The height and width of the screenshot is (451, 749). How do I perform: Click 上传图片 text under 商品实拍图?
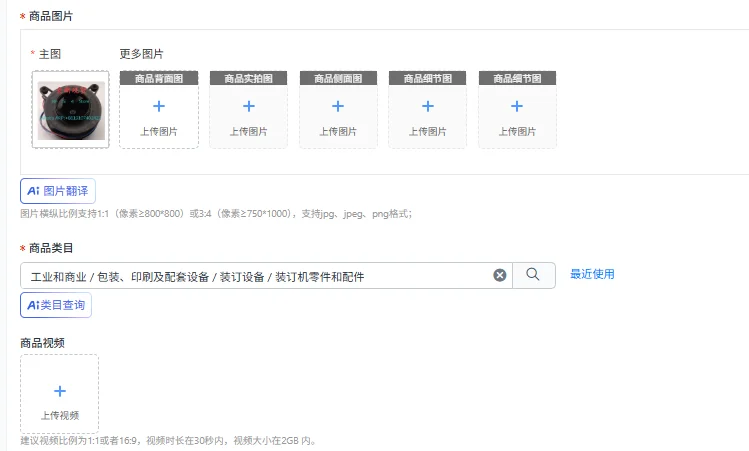248,131
